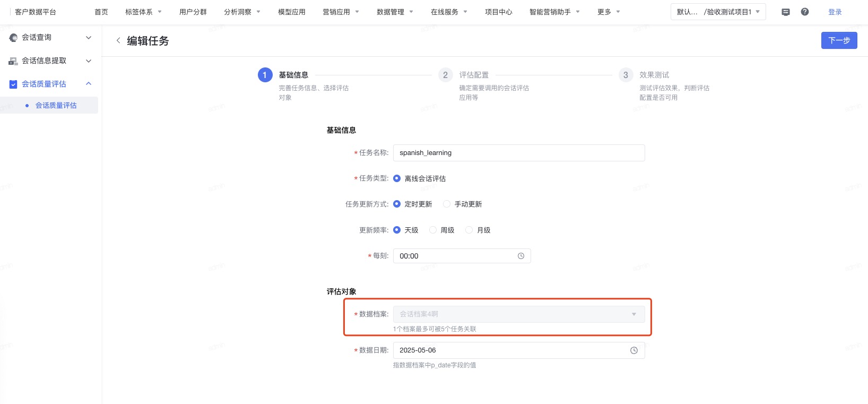Open the 标签体系 dropdown menu
The image size is (868, 404).
[x=143, y=12]
